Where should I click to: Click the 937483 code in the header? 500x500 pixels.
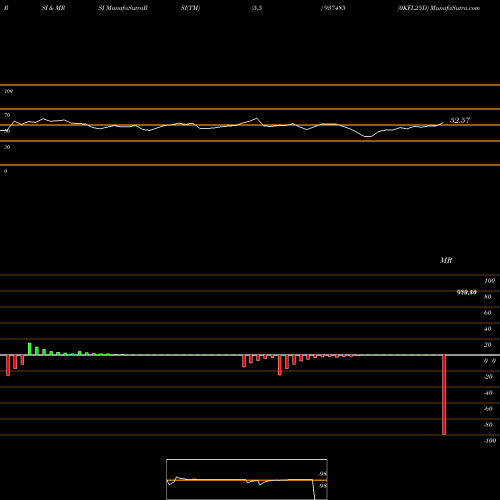[334, 8]
